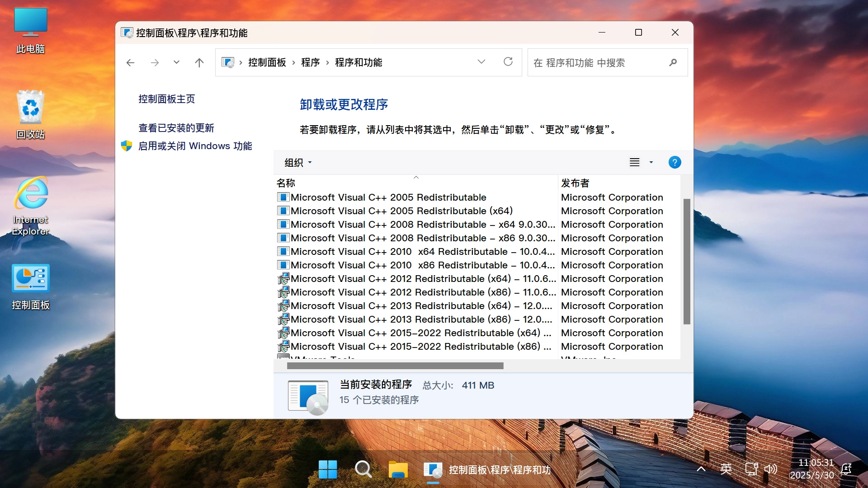This screenshot has width=868, height=488.
Task: Click the taskbar search icon
Action: pos(363,469)
